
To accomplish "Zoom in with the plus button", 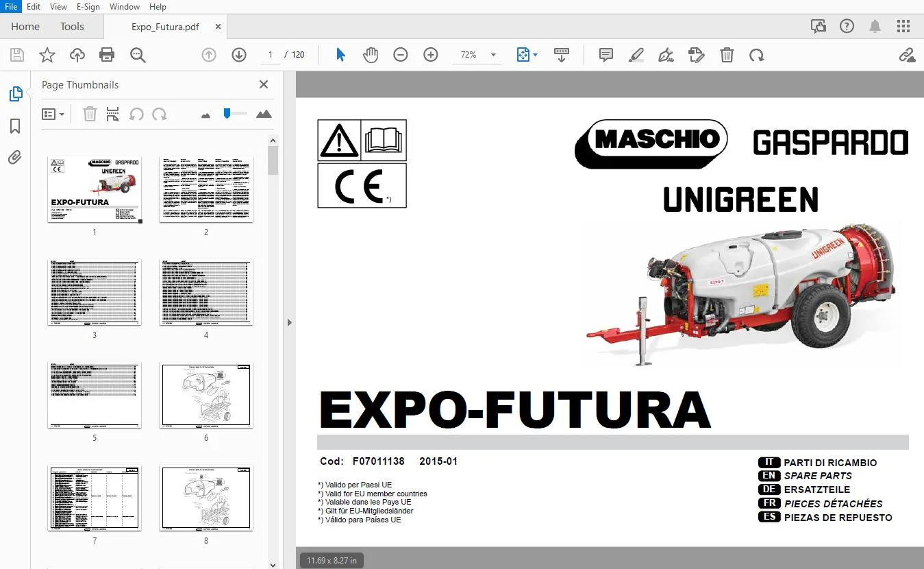I will [x=431, y=55].
